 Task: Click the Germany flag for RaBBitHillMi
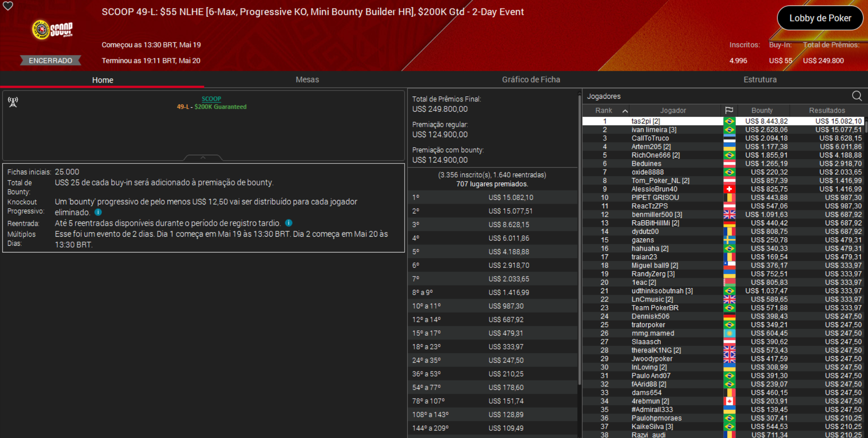coord(729,223)
